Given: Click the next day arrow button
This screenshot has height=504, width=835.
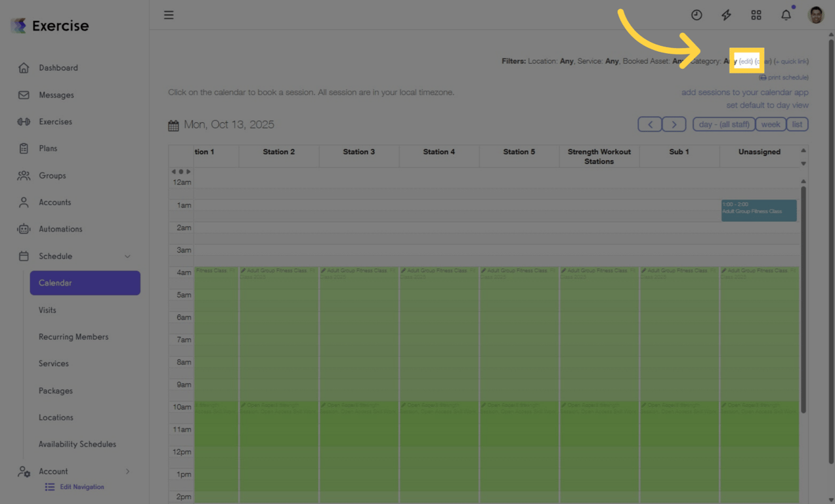Looking at the screenshot, I should coord(674,124).
